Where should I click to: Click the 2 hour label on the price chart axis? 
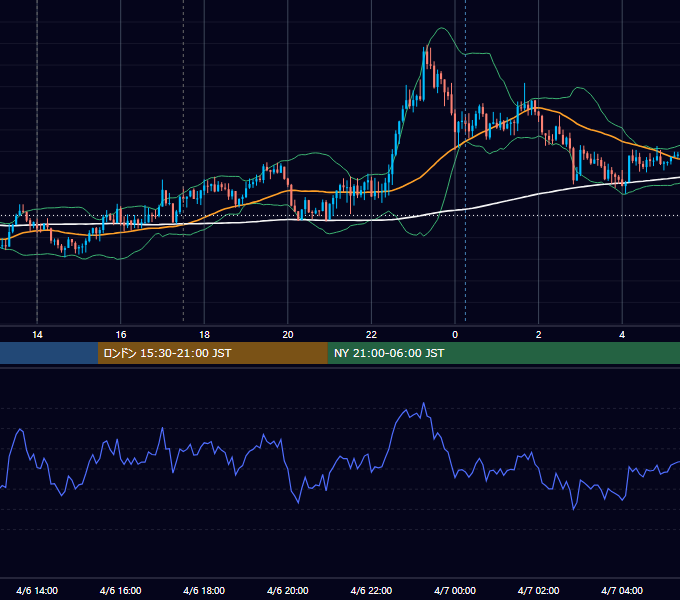point(539,335)
